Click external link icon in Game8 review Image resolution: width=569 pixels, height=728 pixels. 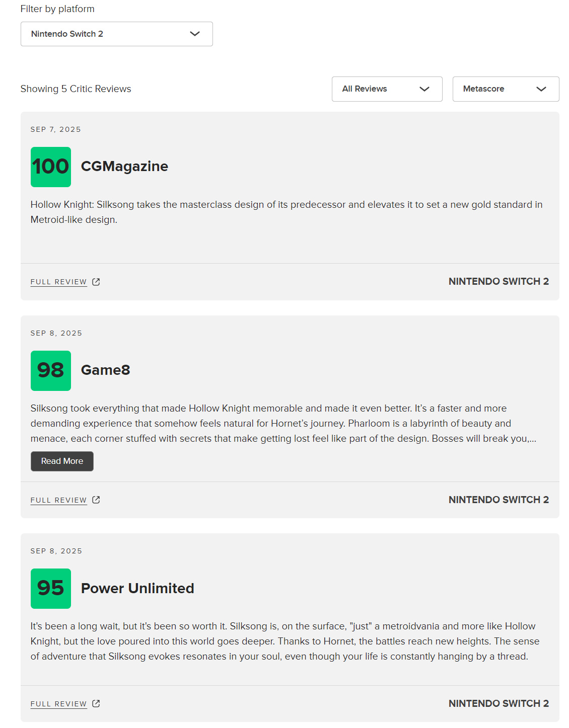click(x=96, y=500)
